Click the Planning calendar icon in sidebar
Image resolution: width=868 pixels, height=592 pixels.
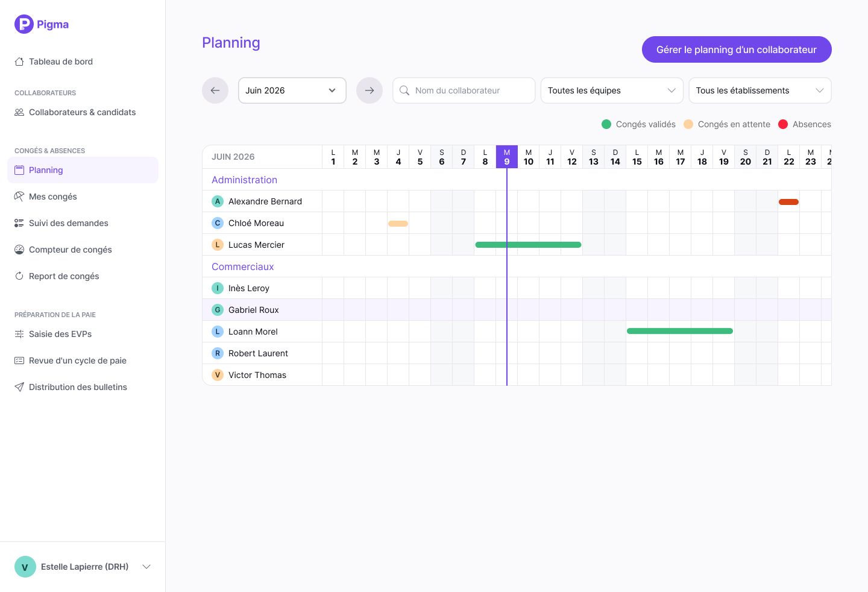click(x=19, y=170)
